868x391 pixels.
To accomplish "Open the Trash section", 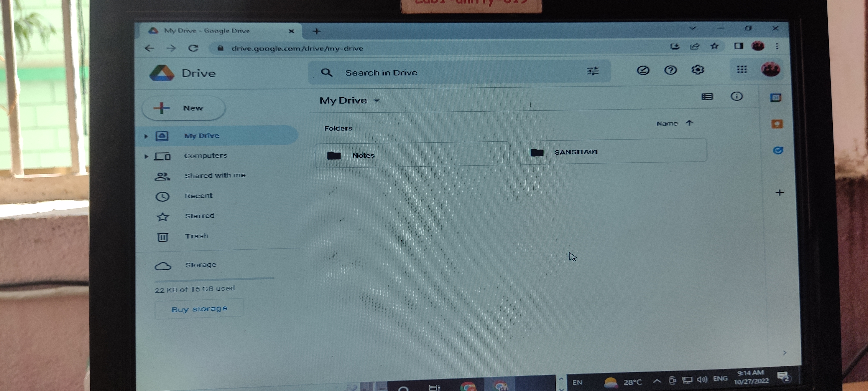I will (196, 236).
